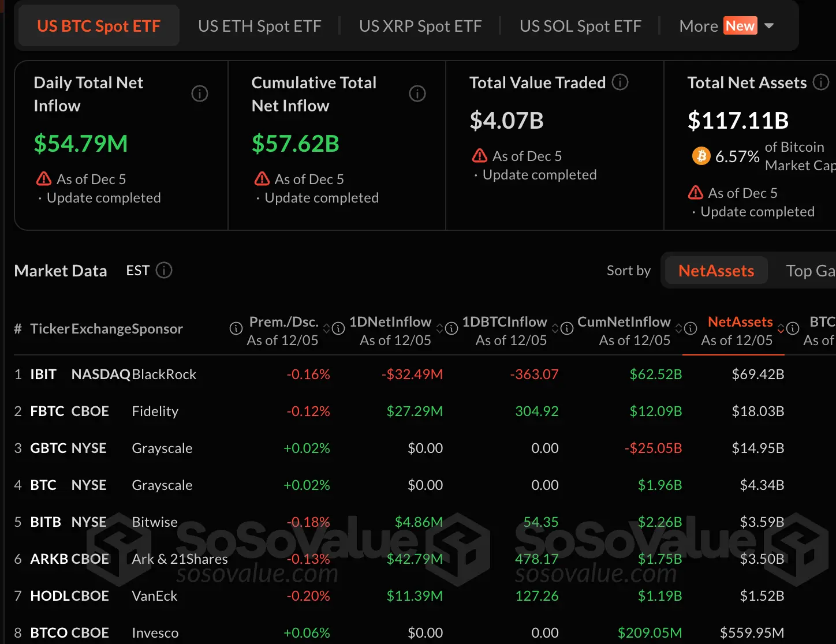Click info icon left of NetAssets column header

coord(691,328)
